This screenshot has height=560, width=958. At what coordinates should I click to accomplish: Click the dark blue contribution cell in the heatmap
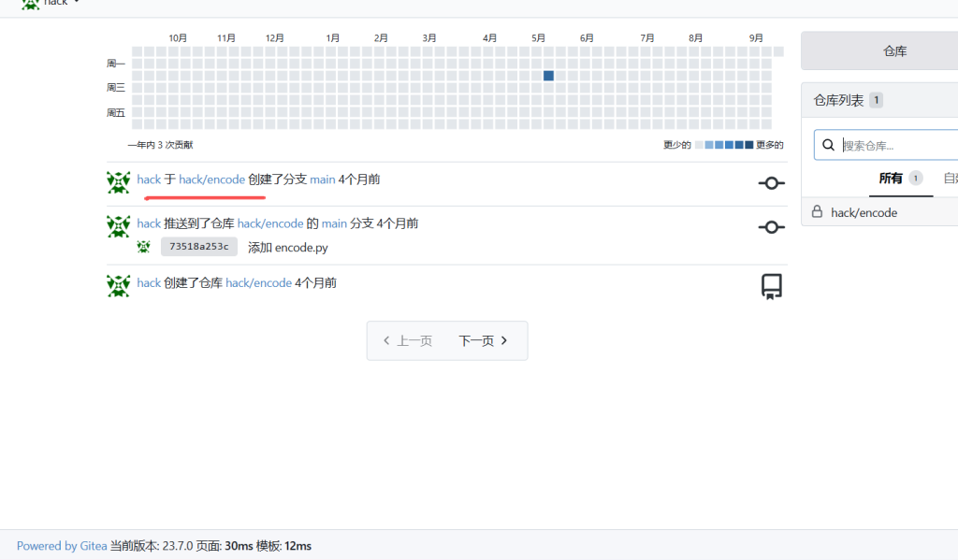coord(548,76)
